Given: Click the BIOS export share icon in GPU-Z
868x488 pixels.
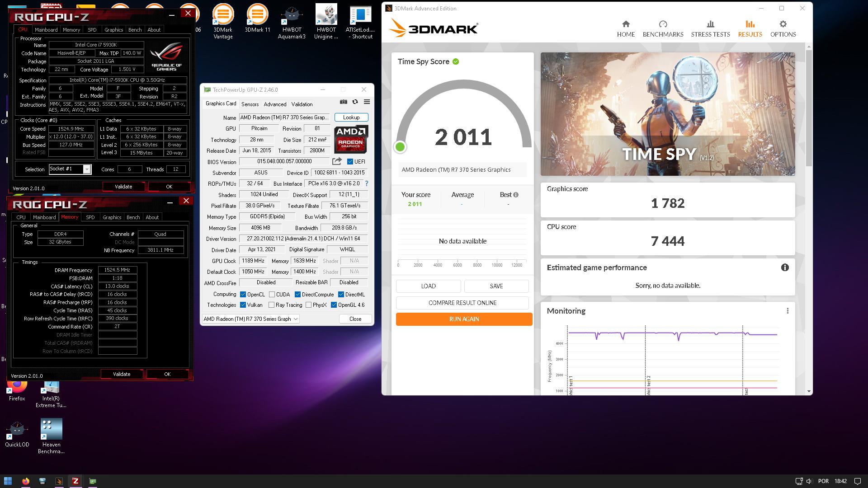Looking at the screenshot, I should point(337,161).
